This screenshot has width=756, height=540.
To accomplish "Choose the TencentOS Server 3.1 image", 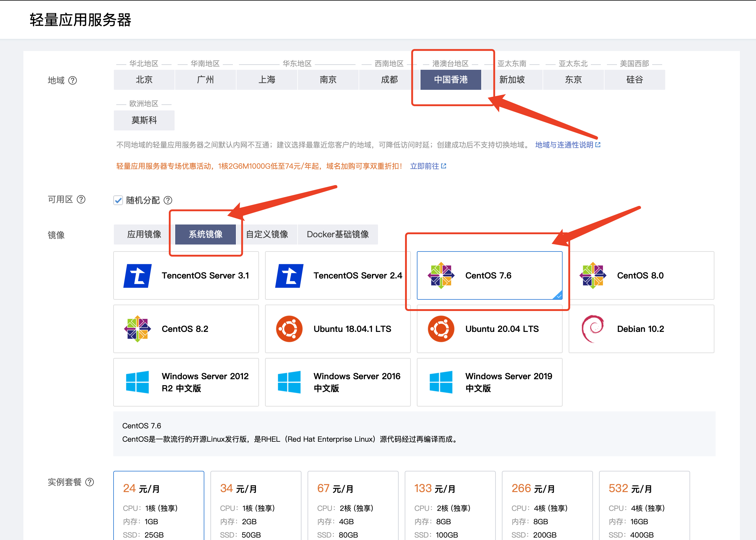I will pyautogui.click(x=186, y=276).
